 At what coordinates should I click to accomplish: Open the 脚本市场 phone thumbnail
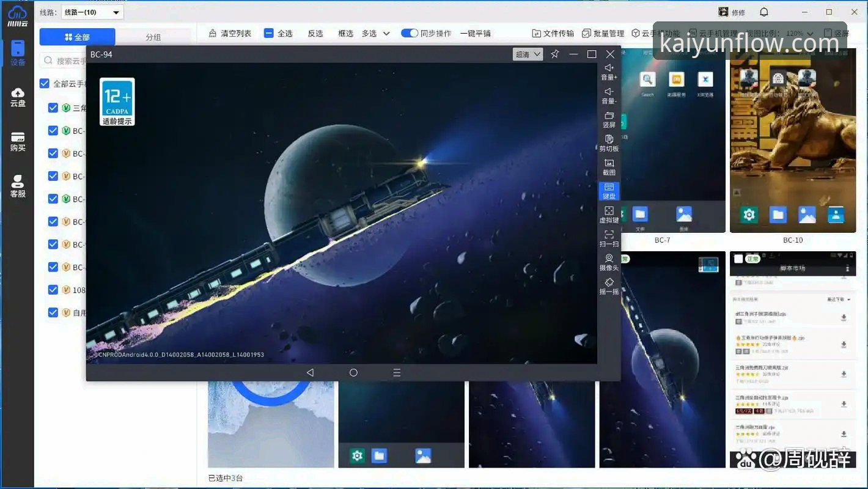click(793, 359)
